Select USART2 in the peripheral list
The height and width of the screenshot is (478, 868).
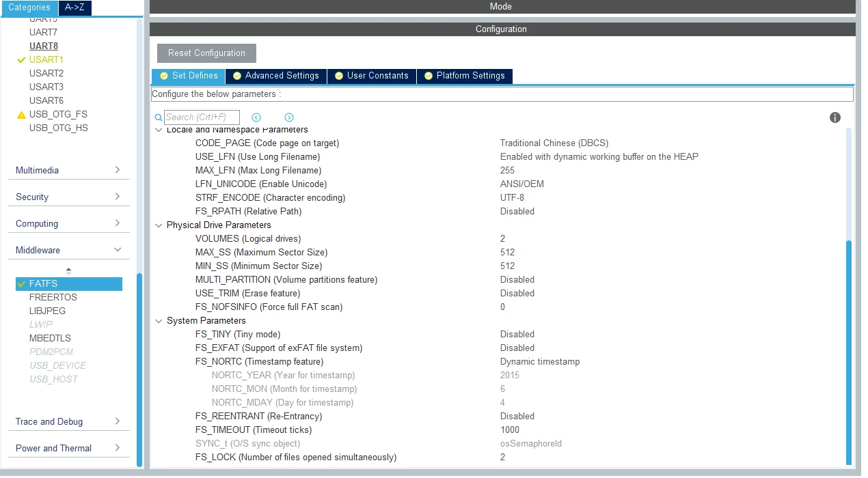[46, 73]
